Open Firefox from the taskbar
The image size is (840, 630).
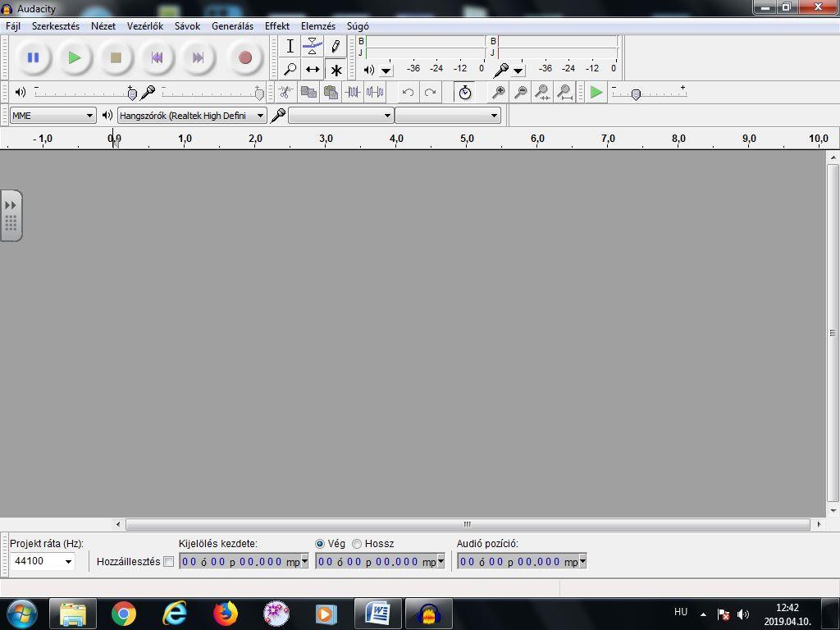225,614
